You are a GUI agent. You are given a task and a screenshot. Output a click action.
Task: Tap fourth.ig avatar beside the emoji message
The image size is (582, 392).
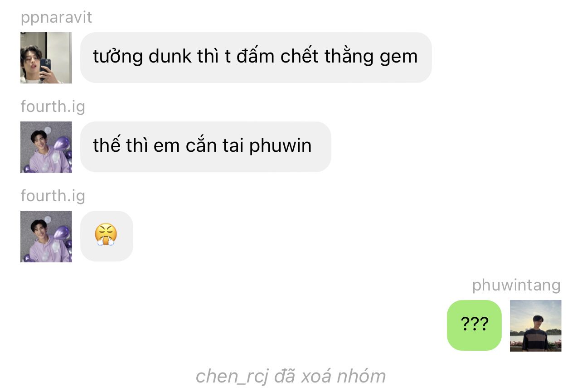pos(46,236)
